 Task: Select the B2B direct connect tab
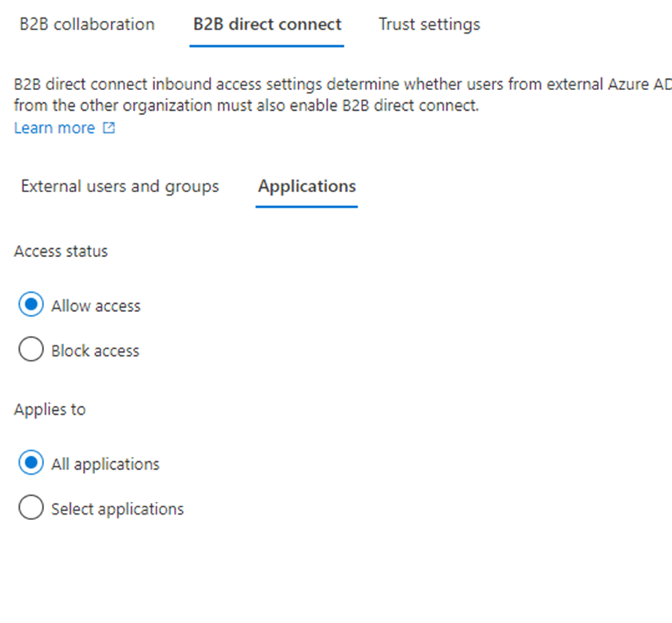(x=267, y=24)
